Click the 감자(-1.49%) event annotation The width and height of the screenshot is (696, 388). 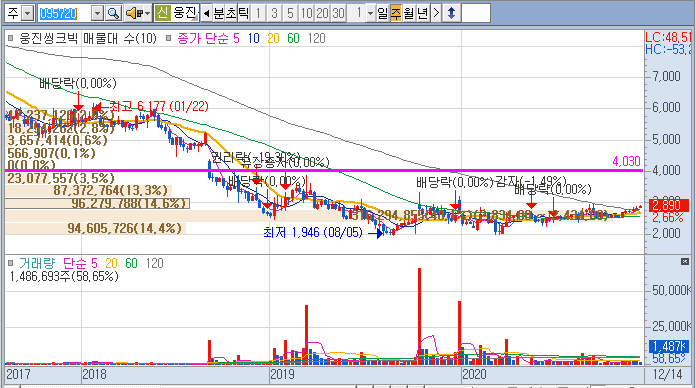[x=531, y=181]
